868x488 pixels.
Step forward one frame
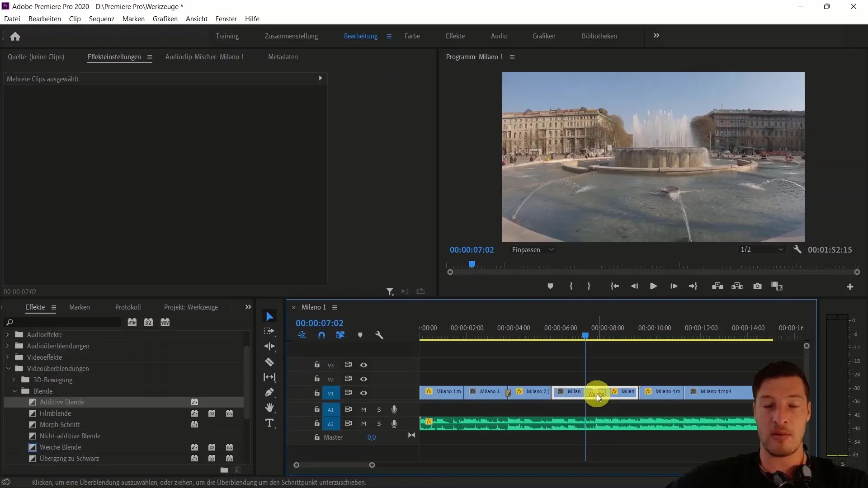[674, 286]
